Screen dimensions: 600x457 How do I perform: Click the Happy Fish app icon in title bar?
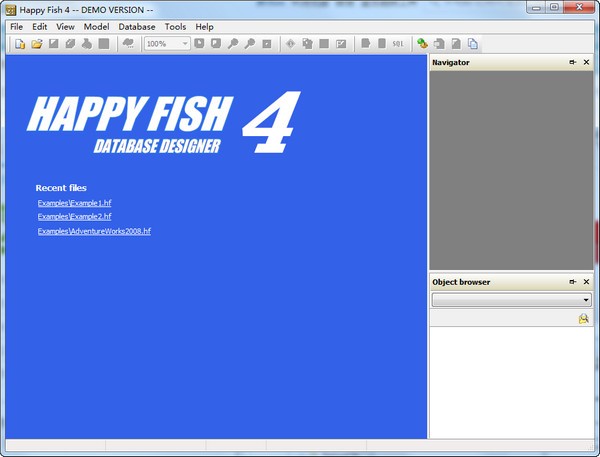(x=11, y=10)
